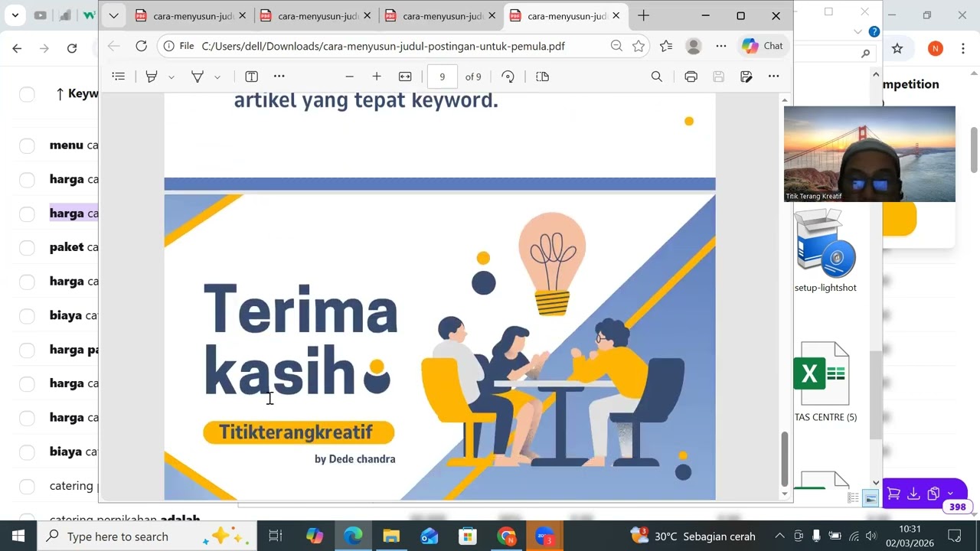The height and width of the screenshot is (551, 980).
Task: Click the taskbar search box
Action: click(x=148, y=536)
